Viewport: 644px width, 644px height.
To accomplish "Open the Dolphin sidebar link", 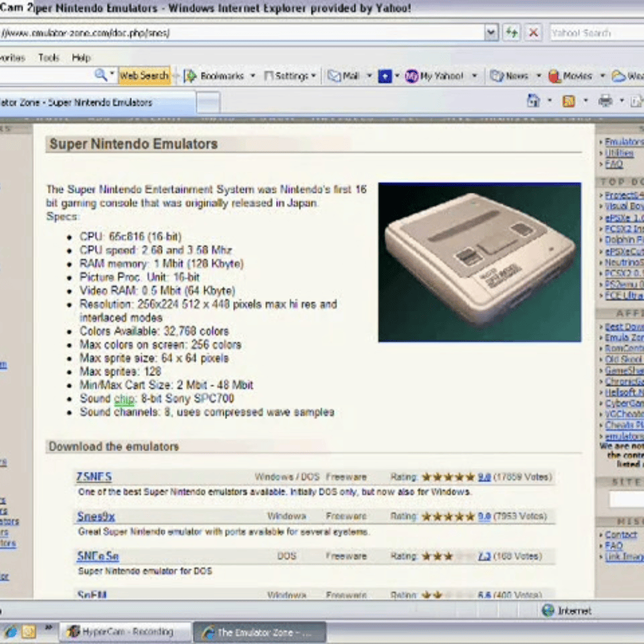I will click(x=624, y=240).
